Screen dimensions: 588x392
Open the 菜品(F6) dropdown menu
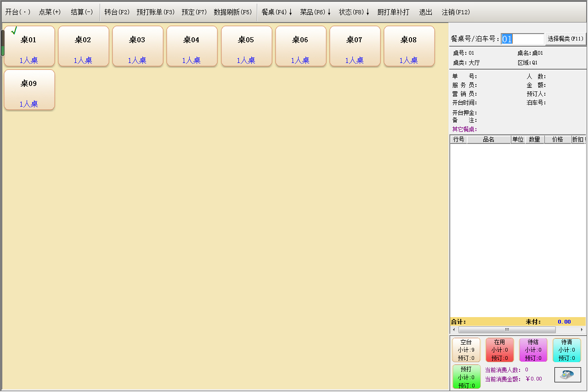point(315,12)
